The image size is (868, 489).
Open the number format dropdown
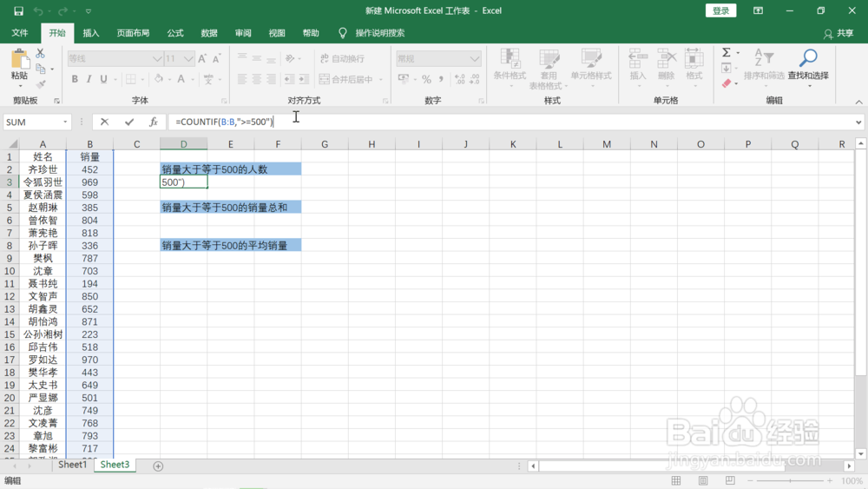475,59
